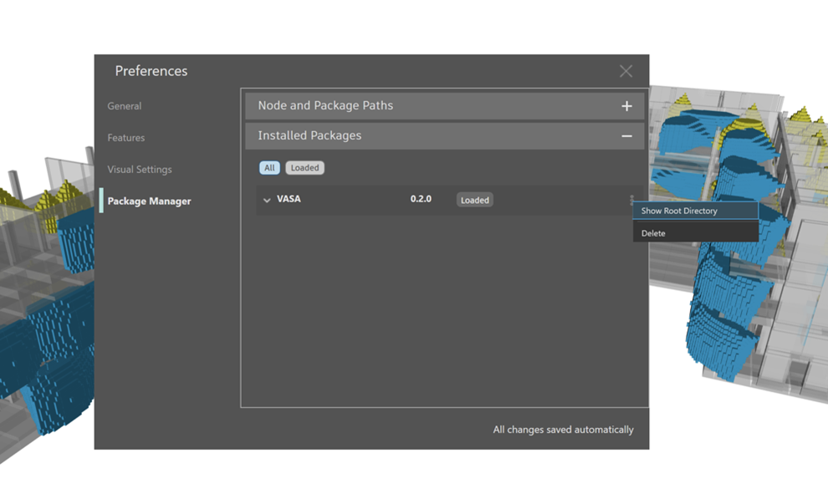This screenshot has width=828, height=504.
Task: Open the Features preferences tab
Action: click(x=126, y=138)
